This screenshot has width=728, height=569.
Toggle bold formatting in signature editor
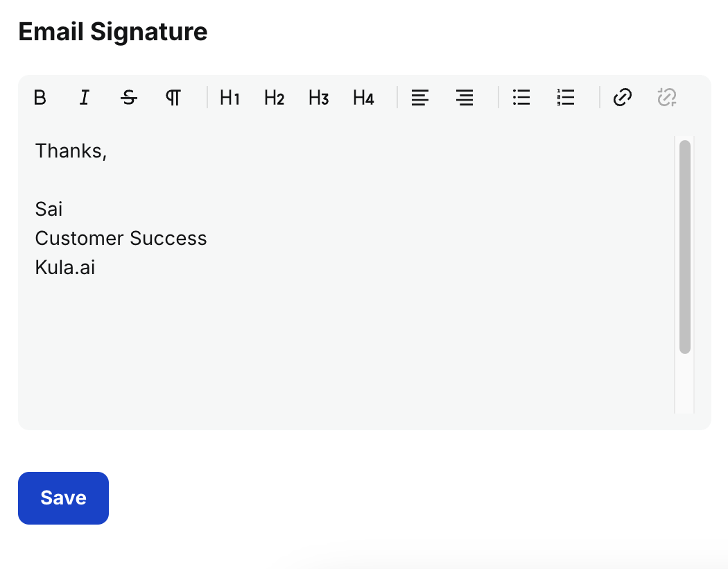[40, 98]
